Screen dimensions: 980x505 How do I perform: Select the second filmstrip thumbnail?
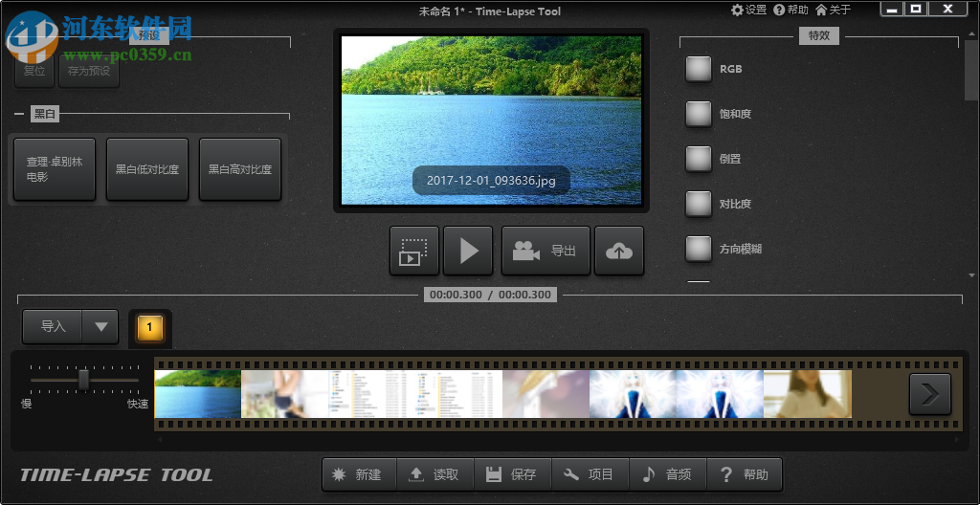[284, 394]
